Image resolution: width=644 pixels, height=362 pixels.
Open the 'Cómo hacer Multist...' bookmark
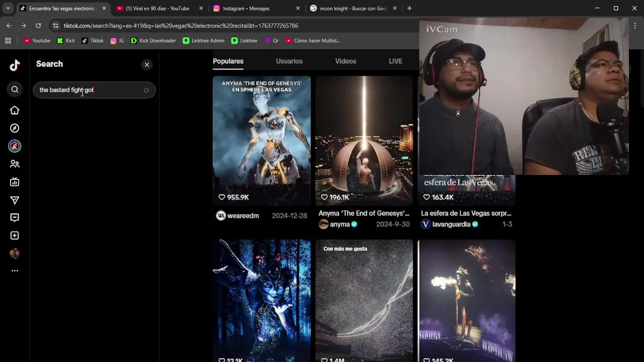(x=312, y=41)
